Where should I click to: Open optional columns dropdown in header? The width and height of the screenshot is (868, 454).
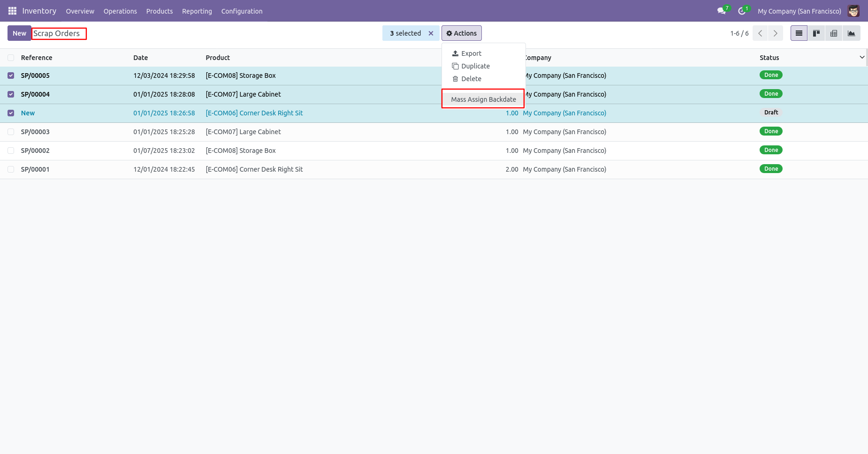[x=861, y=57]
